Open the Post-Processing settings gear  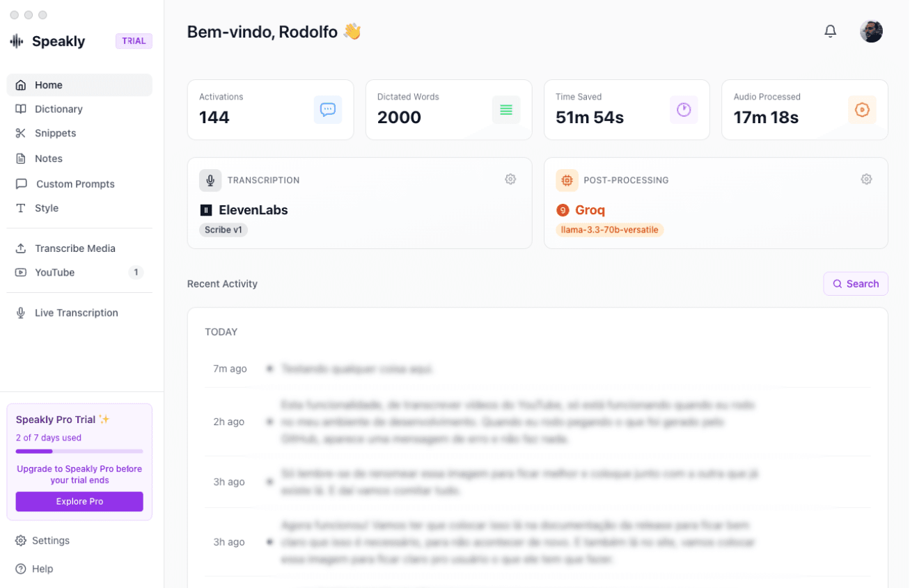pos(866,179)
